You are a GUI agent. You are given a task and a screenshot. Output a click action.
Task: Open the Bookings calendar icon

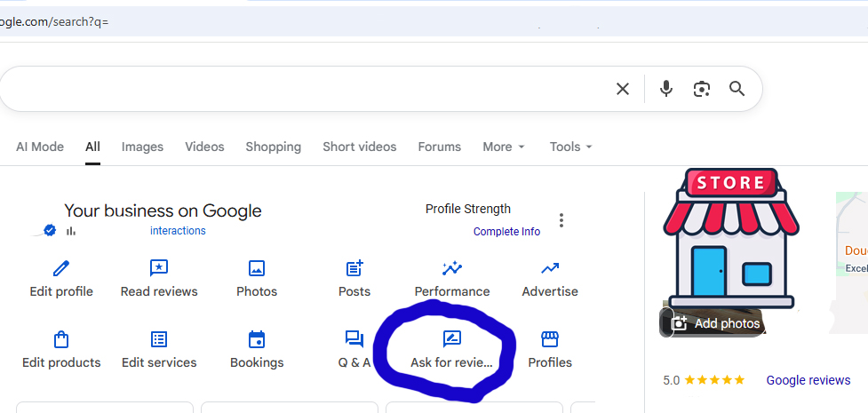(x=257, y=338)
